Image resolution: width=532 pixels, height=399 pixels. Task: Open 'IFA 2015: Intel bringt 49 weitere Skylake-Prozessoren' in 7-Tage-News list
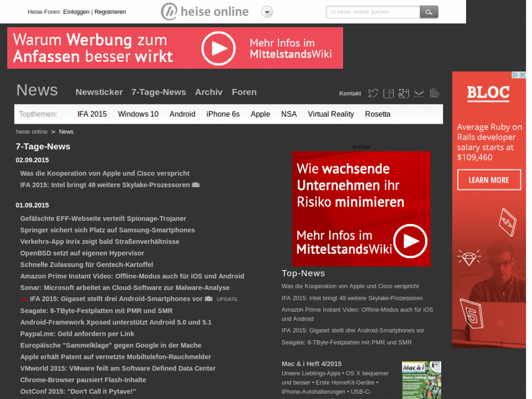pyautogui.click(x=105, y=185)
